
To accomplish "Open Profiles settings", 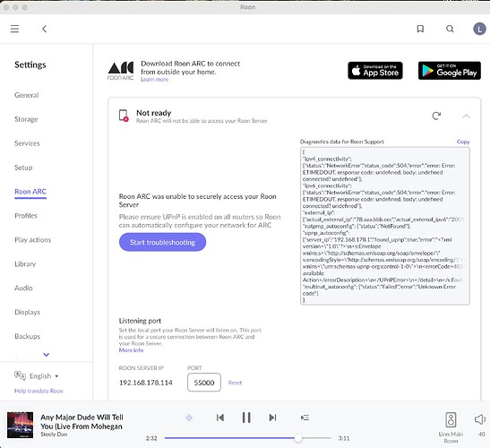I will (26, 215).
